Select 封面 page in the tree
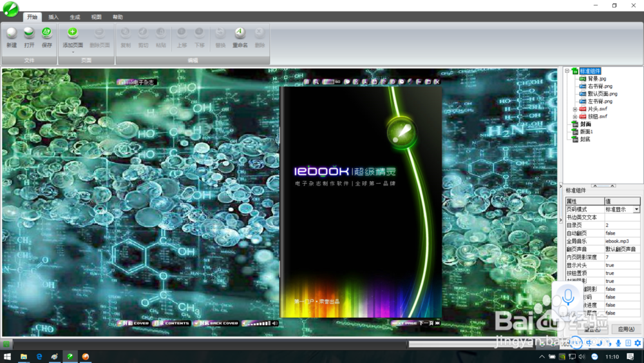Image resolution: width=644 pixels, height=363 pixels. [x=585, y=124]
